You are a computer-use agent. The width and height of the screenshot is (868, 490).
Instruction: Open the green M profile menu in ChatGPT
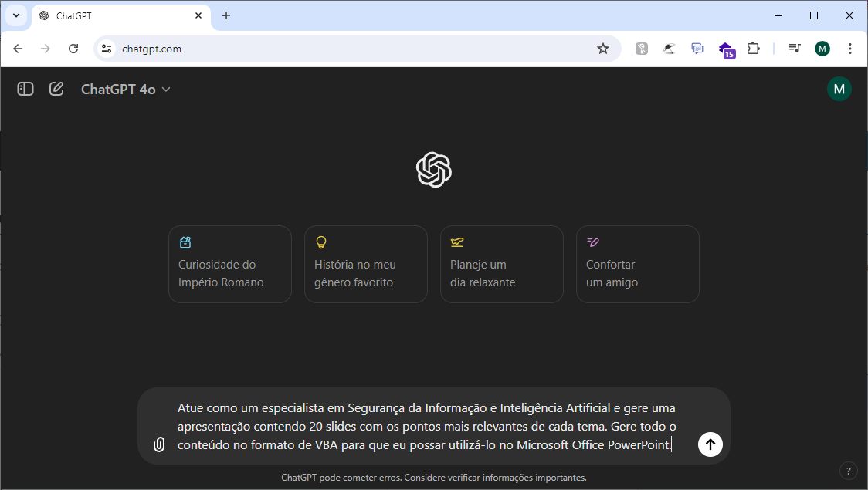pyautogui.click(x=839, y=89)
